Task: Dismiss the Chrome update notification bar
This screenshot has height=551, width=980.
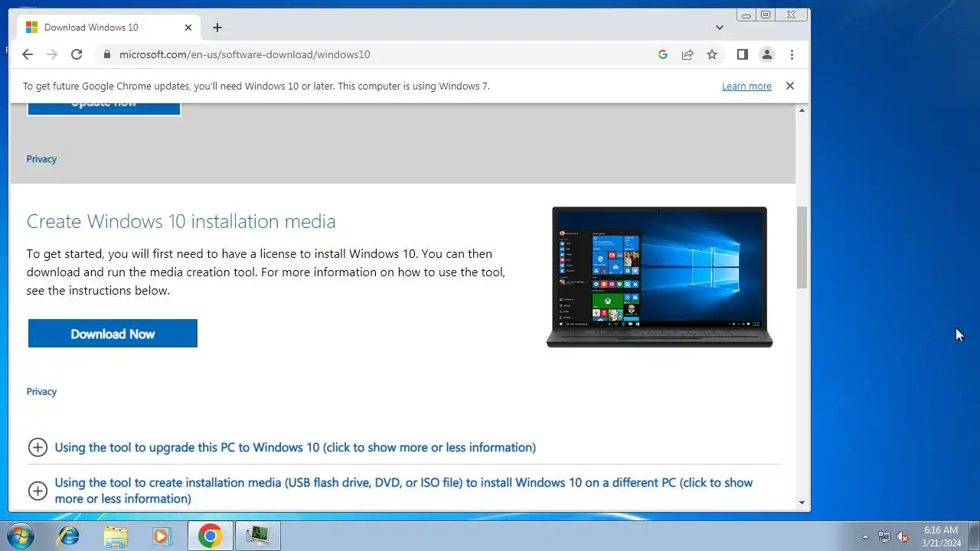Action: coord(790,86)
